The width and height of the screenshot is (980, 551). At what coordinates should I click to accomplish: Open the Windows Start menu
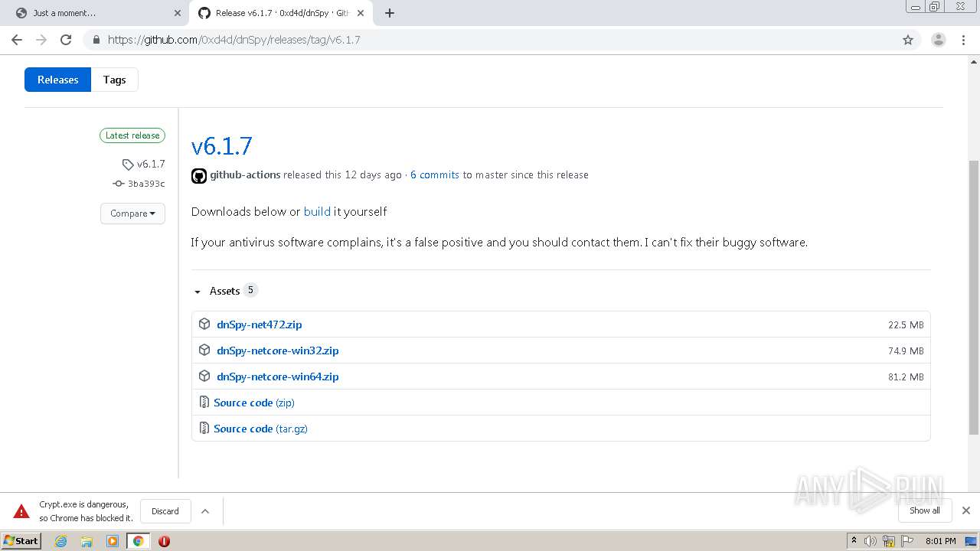click(x=21, y=540)
